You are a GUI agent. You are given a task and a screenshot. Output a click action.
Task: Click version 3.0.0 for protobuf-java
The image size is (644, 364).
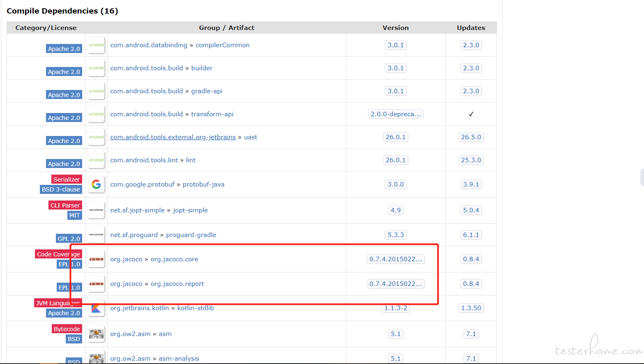[x=396, y=184]
